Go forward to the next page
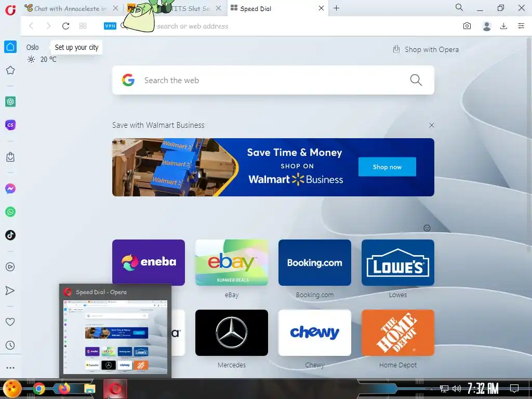Screen dimensions: 532x399 48,26
